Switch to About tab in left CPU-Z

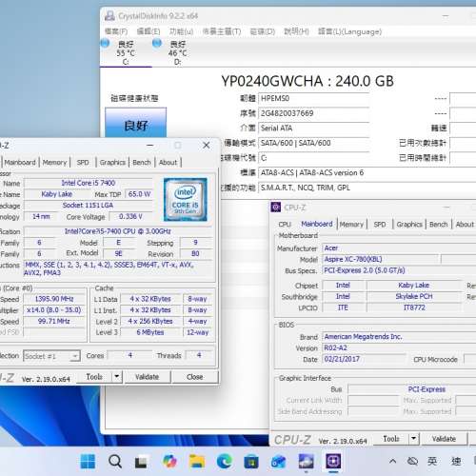168,162
